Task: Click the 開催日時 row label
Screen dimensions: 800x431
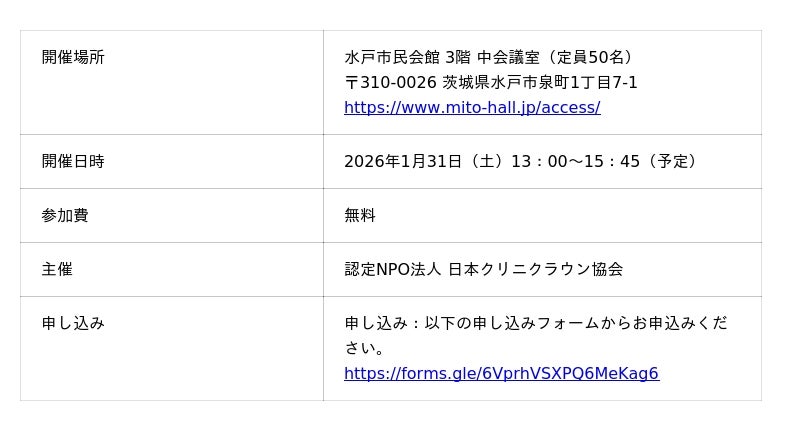Action: (x=73, y=162)
